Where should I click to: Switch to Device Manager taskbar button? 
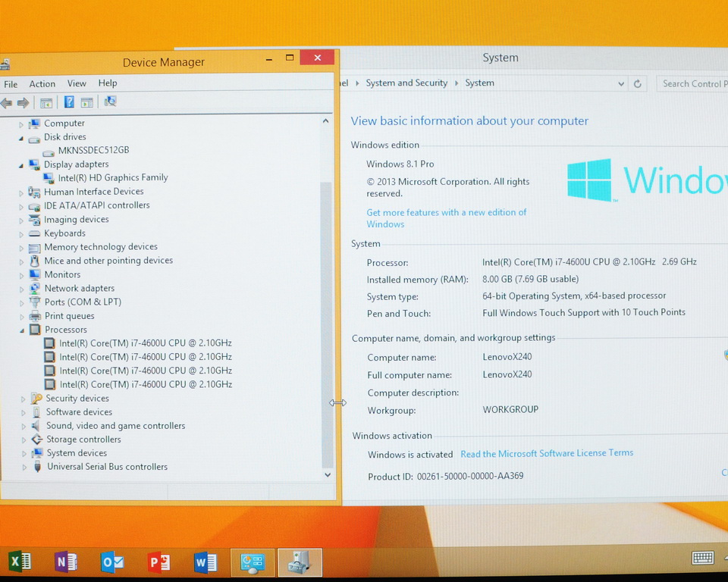pos(300,562)
